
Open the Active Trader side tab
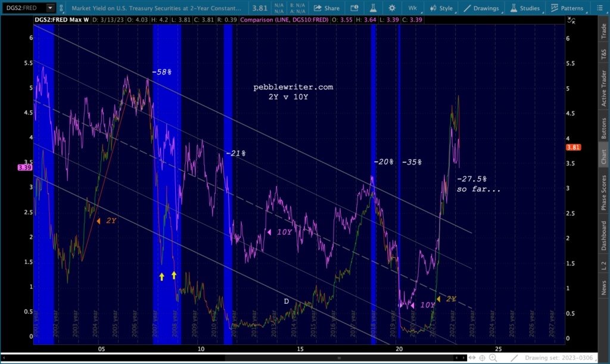[x=604, y=88]
